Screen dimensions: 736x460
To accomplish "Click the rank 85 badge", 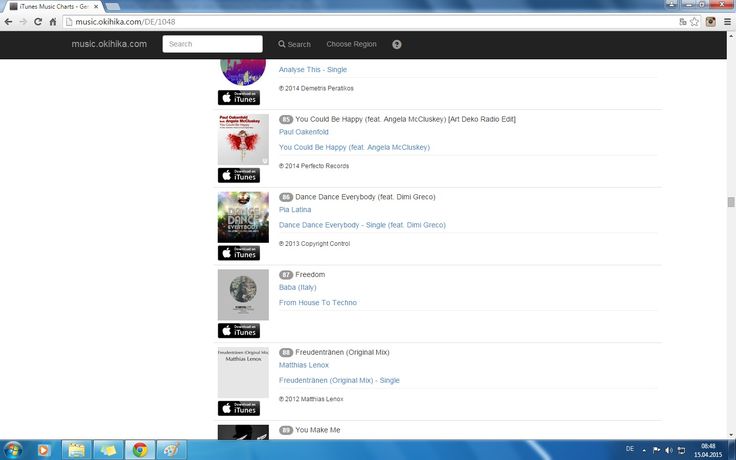I will click(x=286, y=119).
